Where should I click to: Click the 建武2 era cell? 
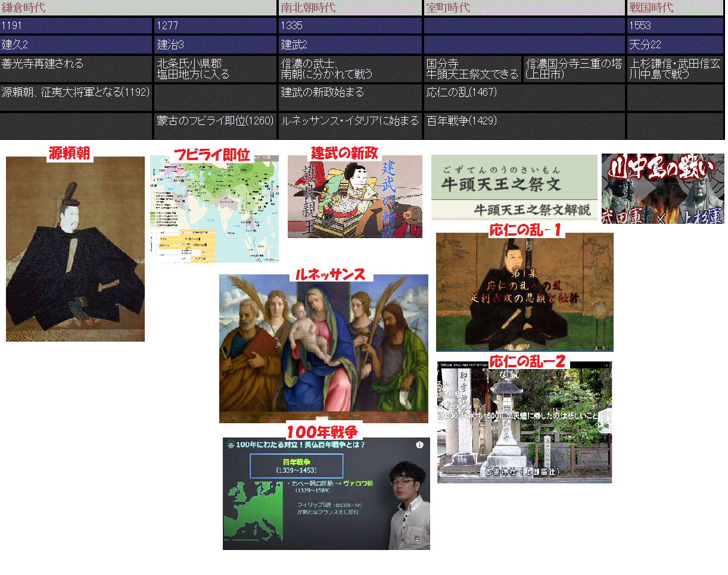pyautogui.click(x=350, y=45)
